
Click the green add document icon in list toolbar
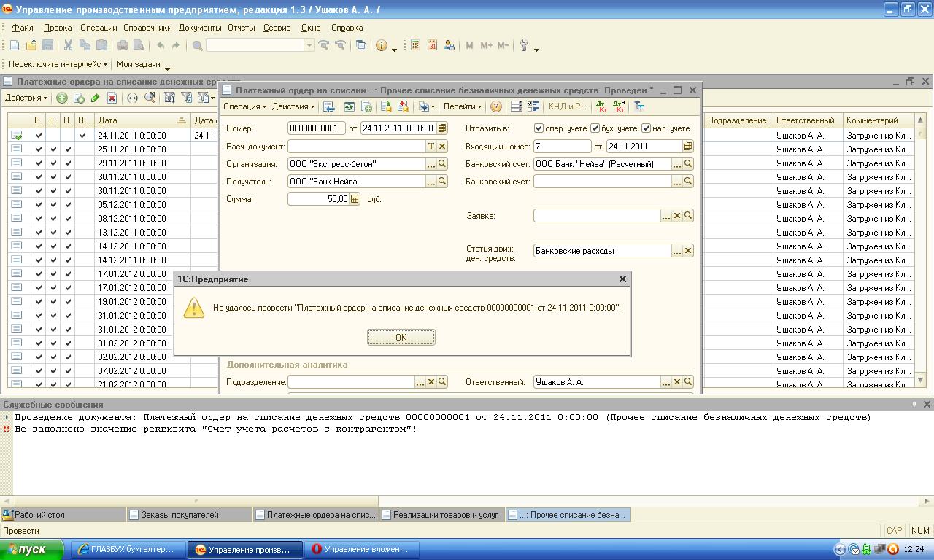(62, 98)
